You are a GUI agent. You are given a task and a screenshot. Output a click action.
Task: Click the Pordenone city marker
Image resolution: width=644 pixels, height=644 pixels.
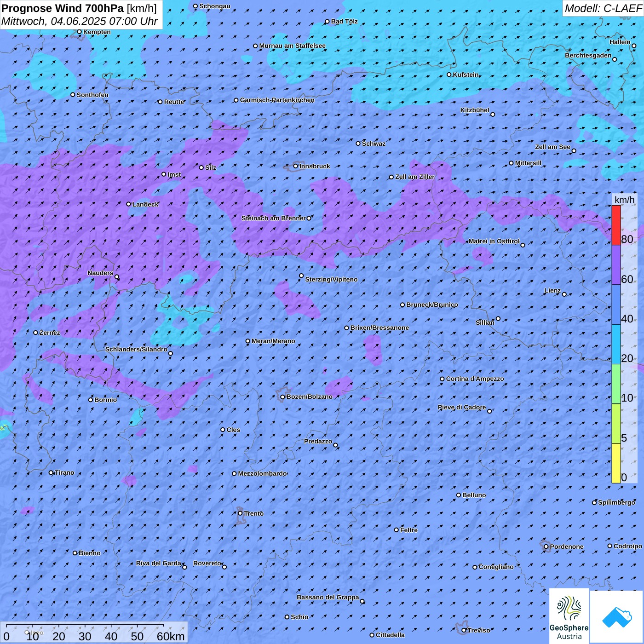coord(546,547)
